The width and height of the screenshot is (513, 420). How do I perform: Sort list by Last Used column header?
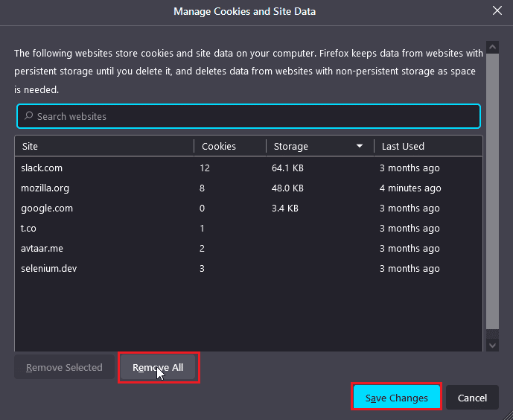point(428,146)
